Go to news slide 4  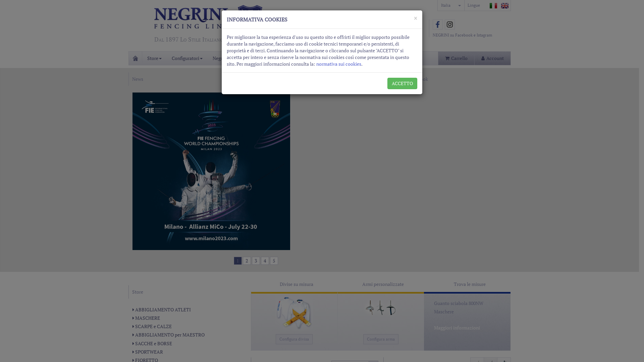click(265, 261)
